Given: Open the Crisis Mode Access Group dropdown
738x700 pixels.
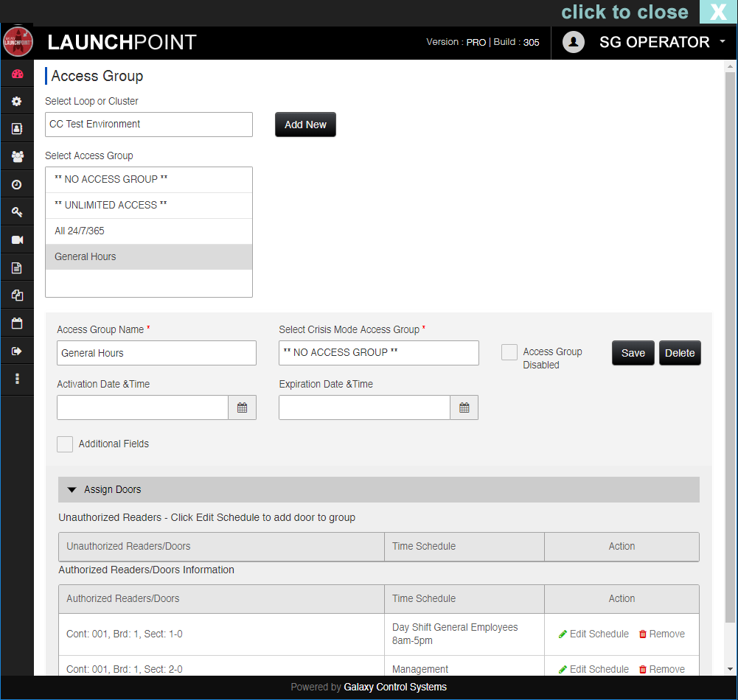Looking at the screenshot, I should click(x=378, y=353).
